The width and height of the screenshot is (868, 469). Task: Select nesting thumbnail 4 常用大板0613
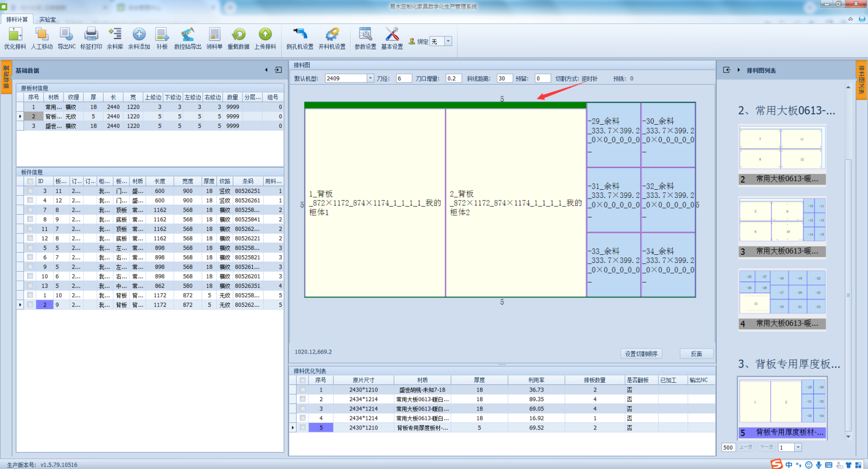pos(782,299)
